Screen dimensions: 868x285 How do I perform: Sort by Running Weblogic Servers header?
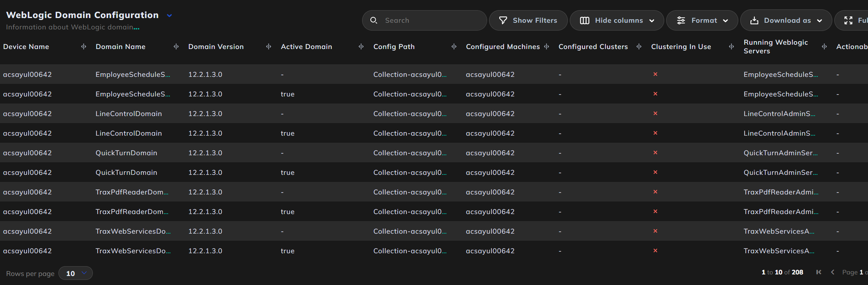(776, 47)
